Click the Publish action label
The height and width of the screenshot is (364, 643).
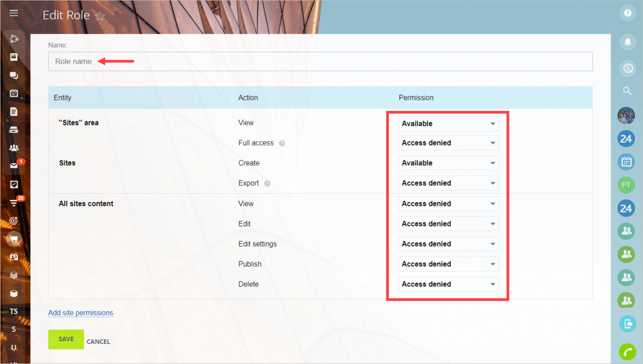click(250, 264)
